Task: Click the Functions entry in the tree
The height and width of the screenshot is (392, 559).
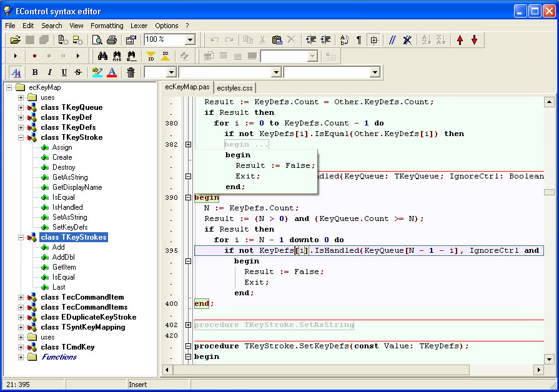Action: (59, 356)
